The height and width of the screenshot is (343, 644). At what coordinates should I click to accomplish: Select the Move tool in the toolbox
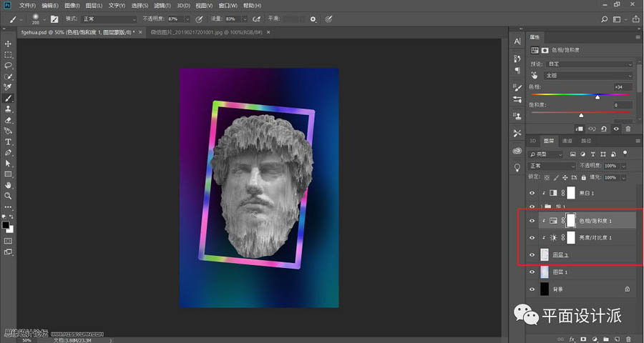point(9,44)
